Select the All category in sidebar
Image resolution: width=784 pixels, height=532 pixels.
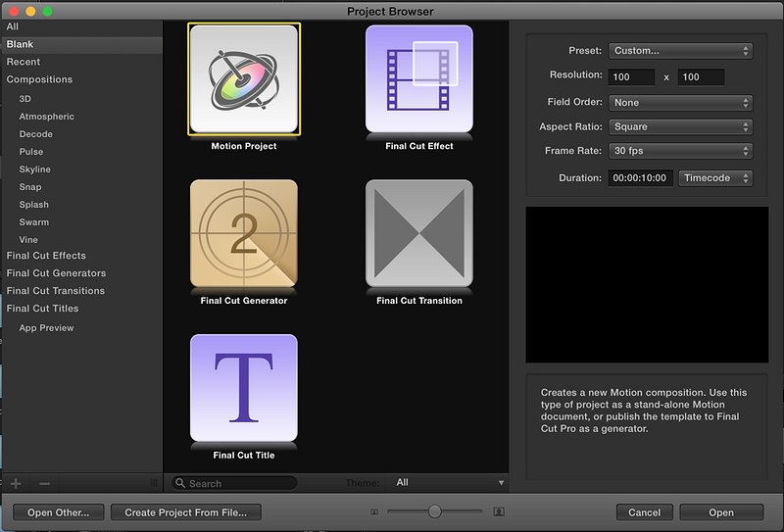coord(82,27)
